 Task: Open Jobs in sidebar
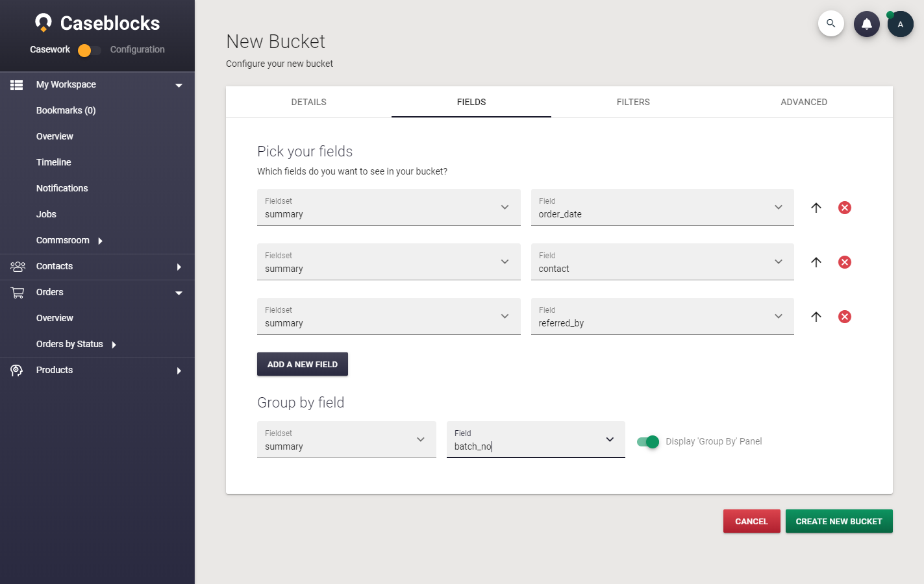point(46,214)
